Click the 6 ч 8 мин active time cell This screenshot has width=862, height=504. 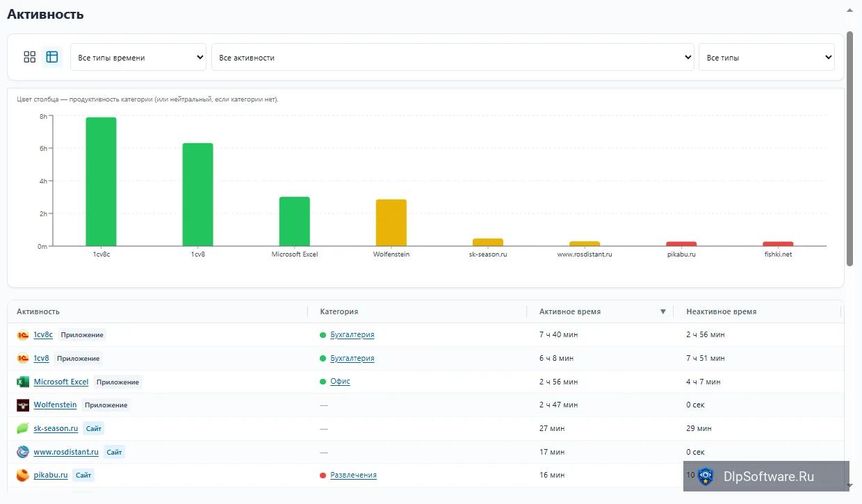click(x=556, y=359)
